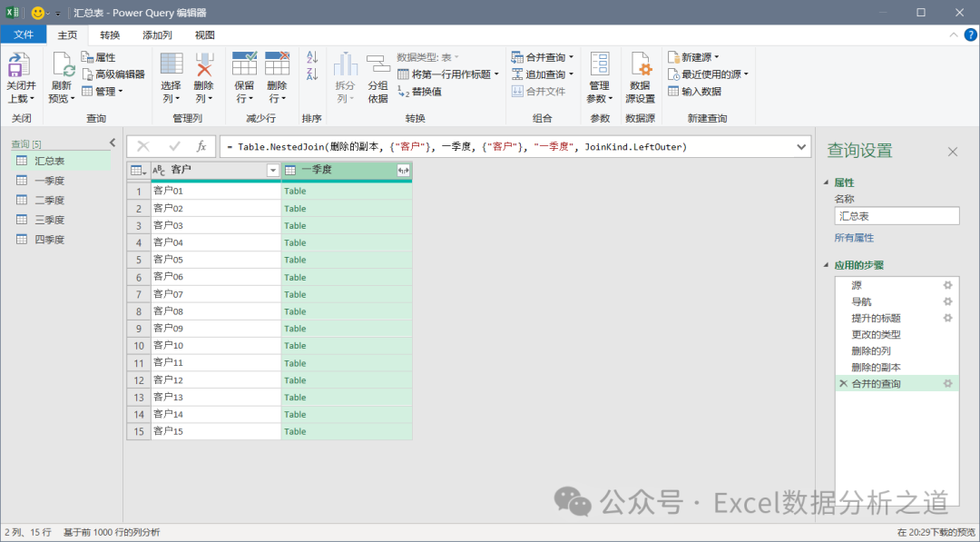Select the 三季度 query in the list
This screenshot has height=542, width=980.
[x=62, y=220]
